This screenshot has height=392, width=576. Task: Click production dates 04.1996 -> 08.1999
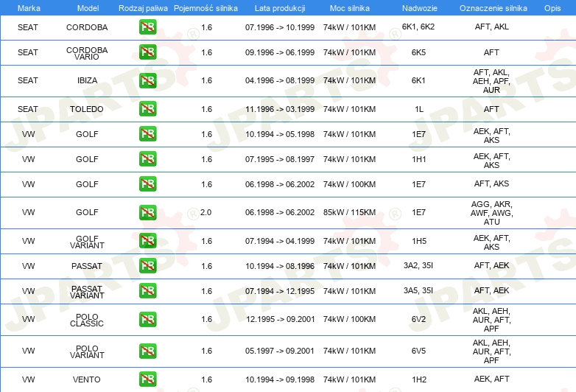click(x=280, y=80)
